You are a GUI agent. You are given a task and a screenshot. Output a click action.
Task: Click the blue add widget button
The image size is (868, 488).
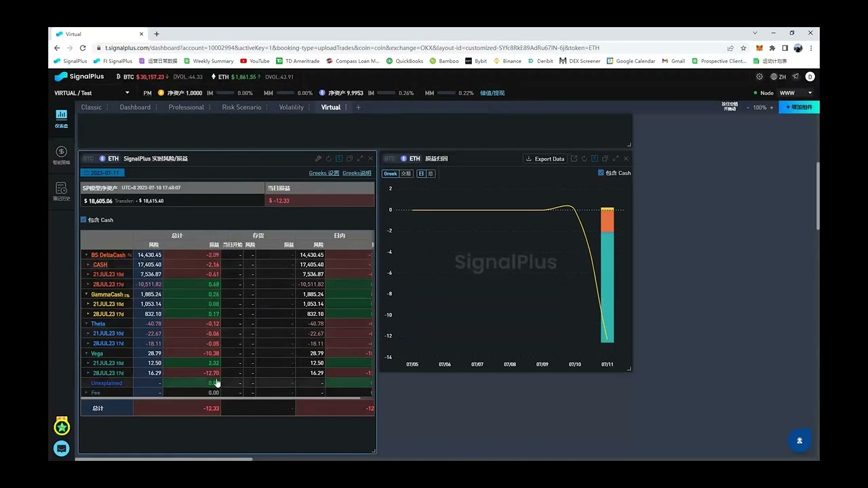pyautogui.click(x=799, y=107)
